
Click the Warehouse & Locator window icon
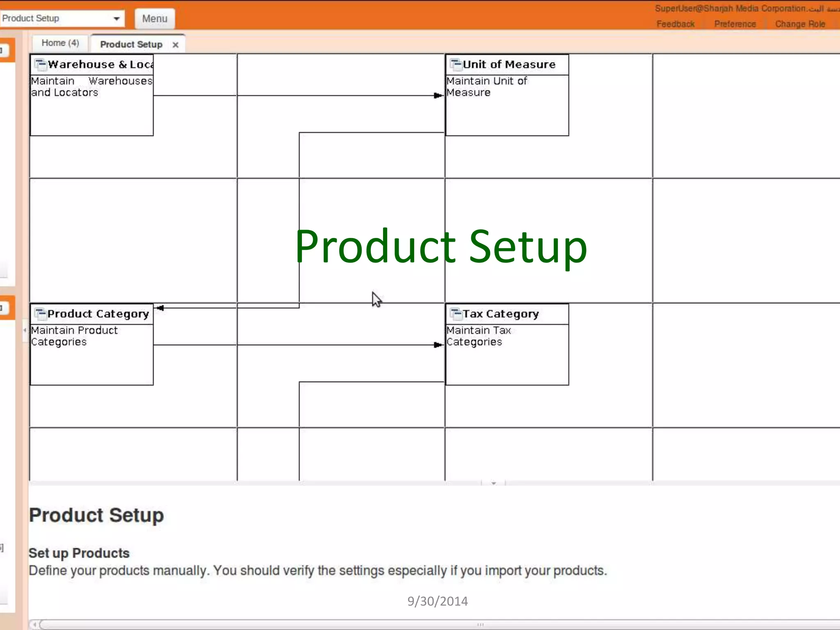(x=40, y=64)
